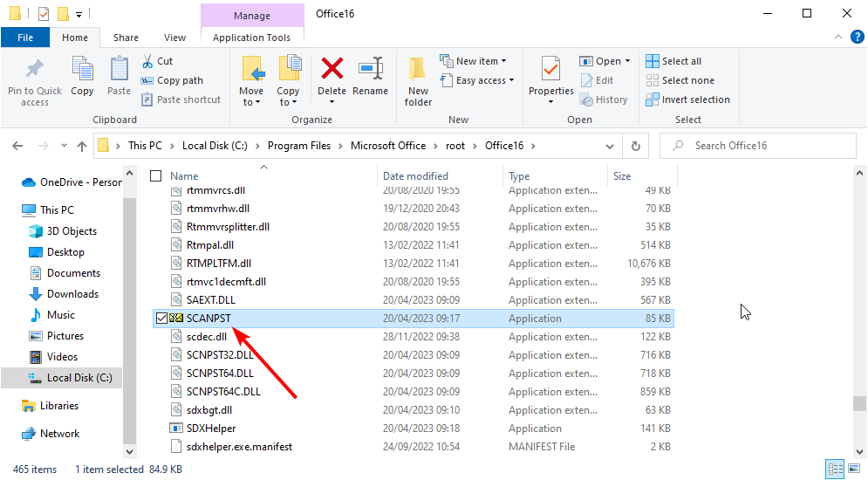Image resolution: width=868 pixels, height=480 pixels.
Task: Open Network in navigation pane
Action: pyautogui.click(x=60, y=434)
